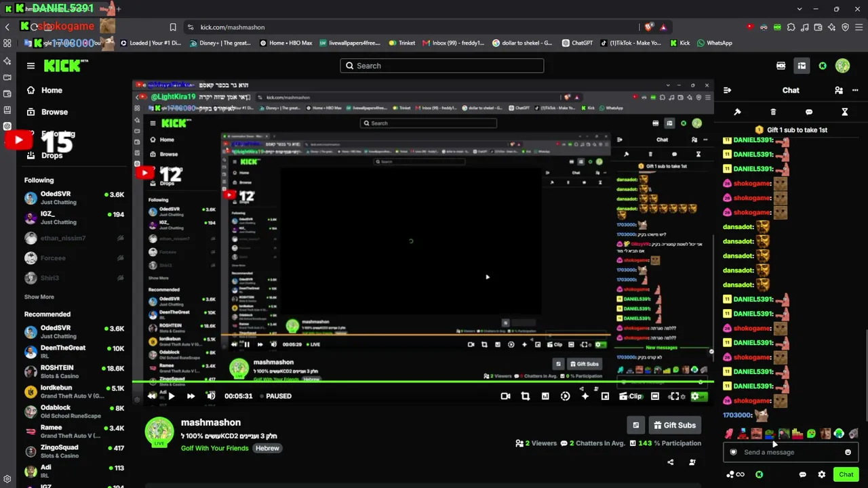Open chat settings gear at the bottom
The width and height of the screenshot is (868, 488).
pos(822,474)
